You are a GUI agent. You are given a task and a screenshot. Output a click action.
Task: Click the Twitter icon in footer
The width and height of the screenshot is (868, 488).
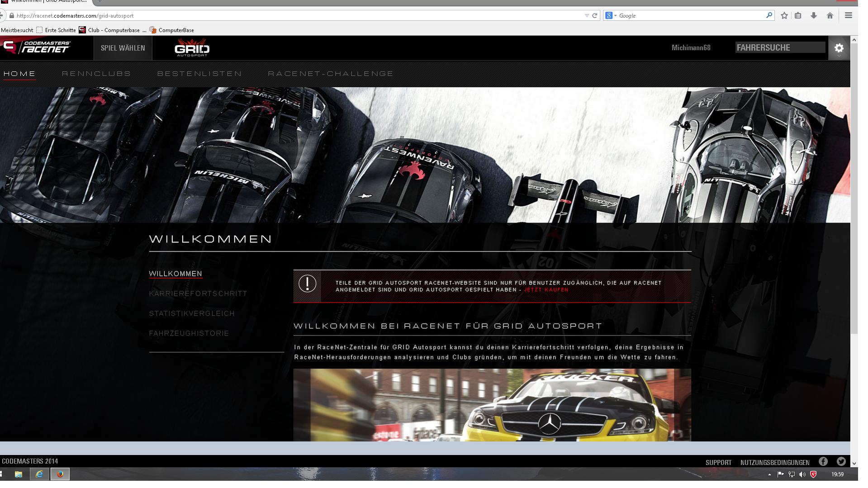point(841,461)
